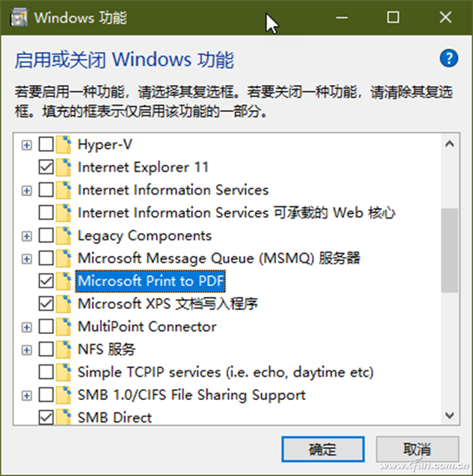Click the MultiPoint Connector folder icon
Screen dimensions: 473x476
(64, 327)
